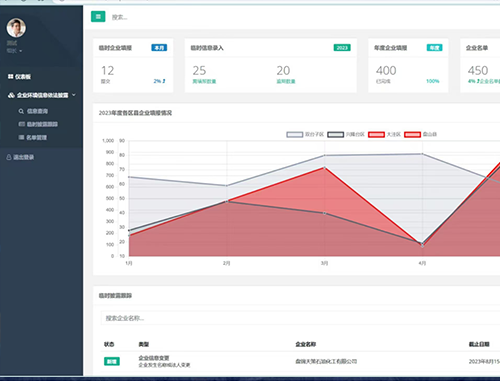Click the value 12 on first card
The width and height of the screenshot is (500, 381).
108,70
